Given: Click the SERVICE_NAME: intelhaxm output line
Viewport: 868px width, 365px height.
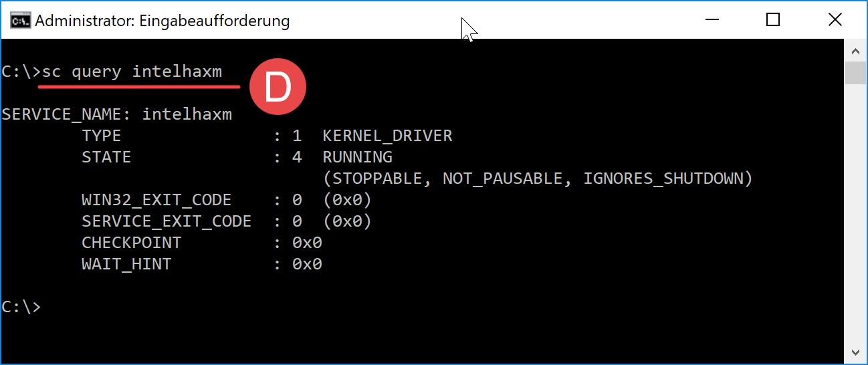Looking at the screenshot, I should point(117,114).
